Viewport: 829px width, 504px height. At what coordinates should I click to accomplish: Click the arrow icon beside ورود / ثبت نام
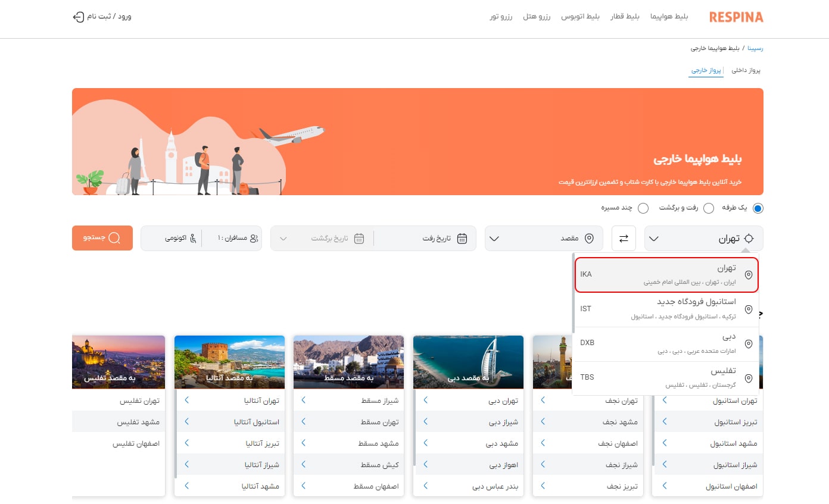click(78, 17)
